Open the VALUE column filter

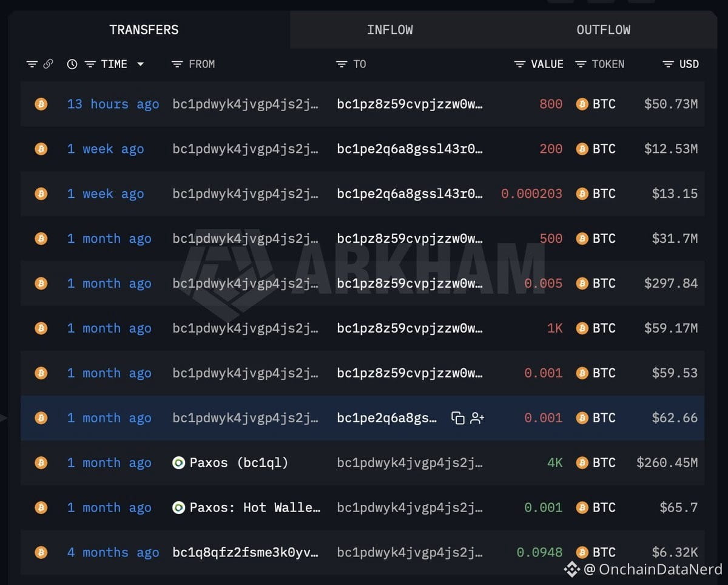tap(519, 64)
